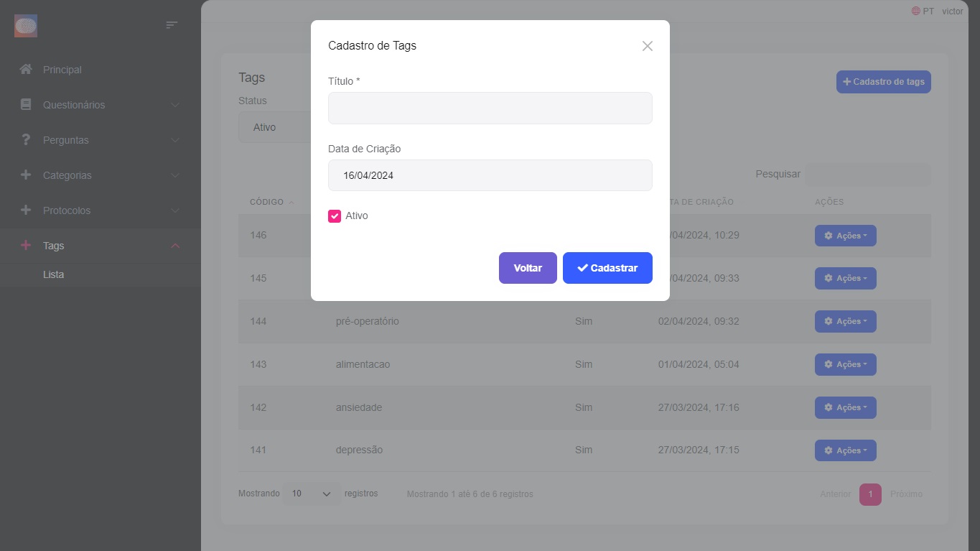Screen dimensions: 980x551
Task: Click the plus icon beside Categorias
Action: coord(26,175)
